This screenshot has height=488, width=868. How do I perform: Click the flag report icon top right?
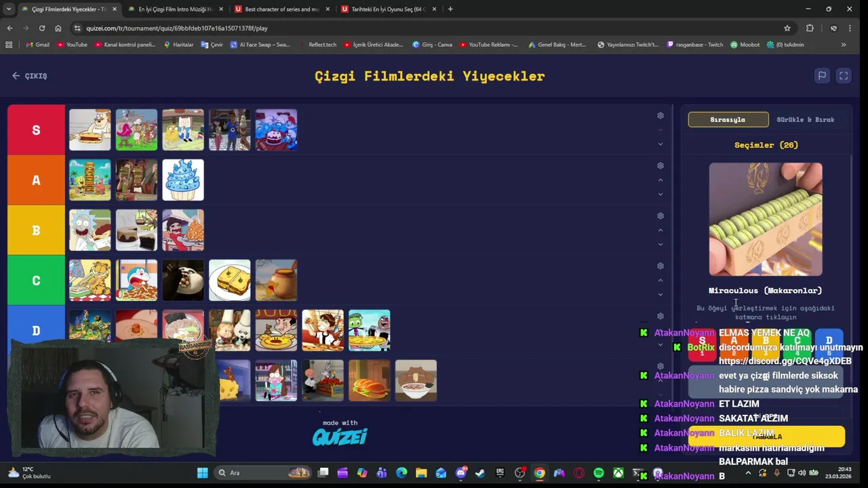[822, 76]
